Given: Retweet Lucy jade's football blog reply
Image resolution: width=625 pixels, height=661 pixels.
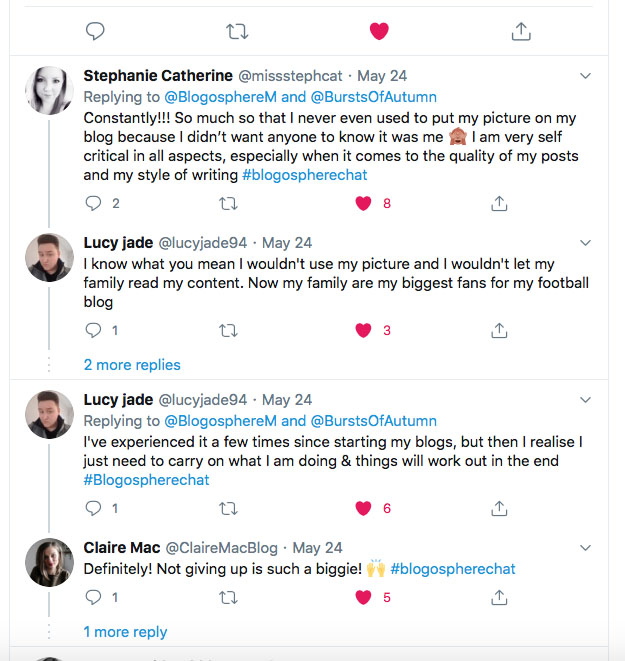Looking at the screenshot, I should point(228,330).
